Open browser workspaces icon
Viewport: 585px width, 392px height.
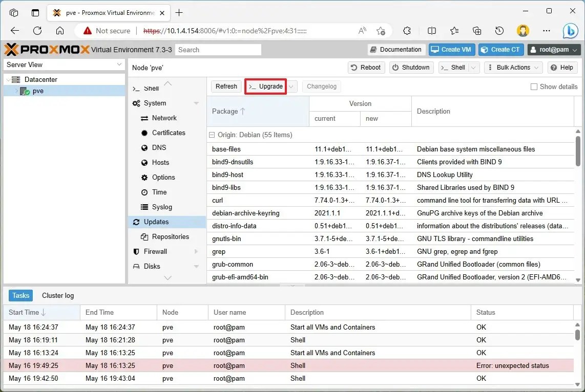tap(14, 13)
